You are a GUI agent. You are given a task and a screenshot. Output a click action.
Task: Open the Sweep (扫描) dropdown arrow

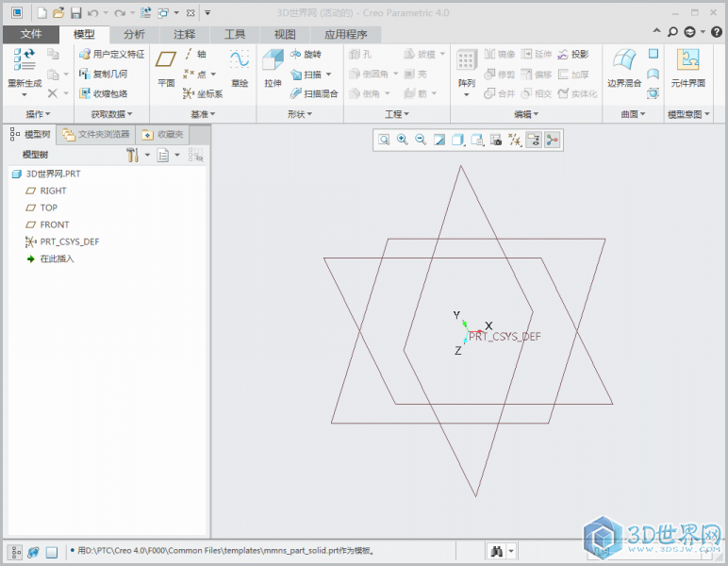(x=329, y=75)
